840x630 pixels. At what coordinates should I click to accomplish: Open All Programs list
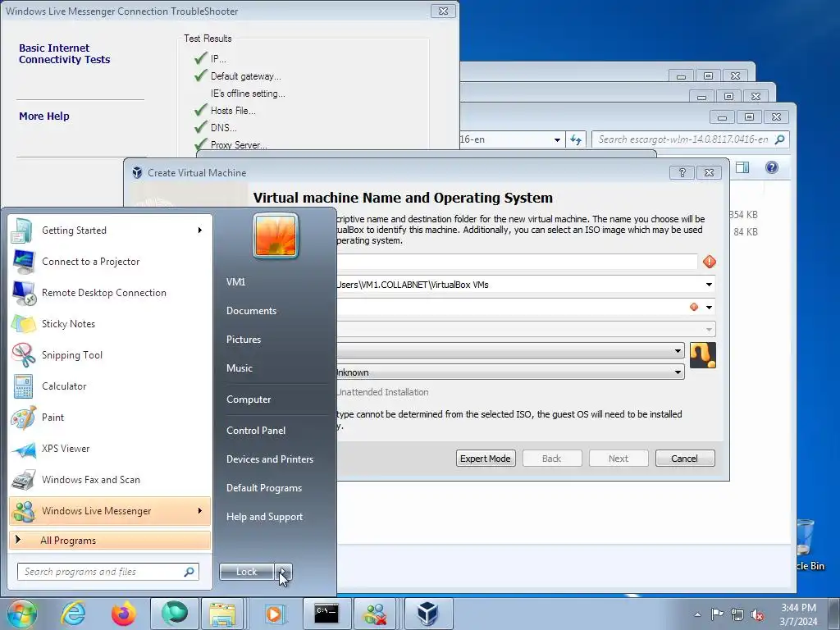[110, 540]
